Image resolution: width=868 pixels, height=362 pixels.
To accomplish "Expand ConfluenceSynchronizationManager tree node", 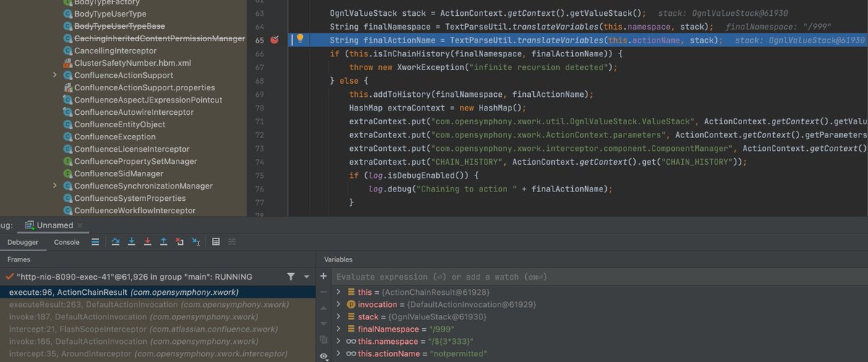I will [x=55, y=186].
